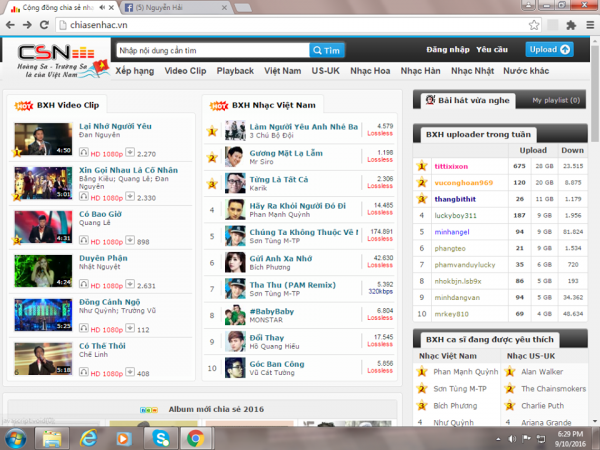Open the Xếp hạng menu
The width and height of the screenshot is (600, 450).
click(x=134, y=72)
